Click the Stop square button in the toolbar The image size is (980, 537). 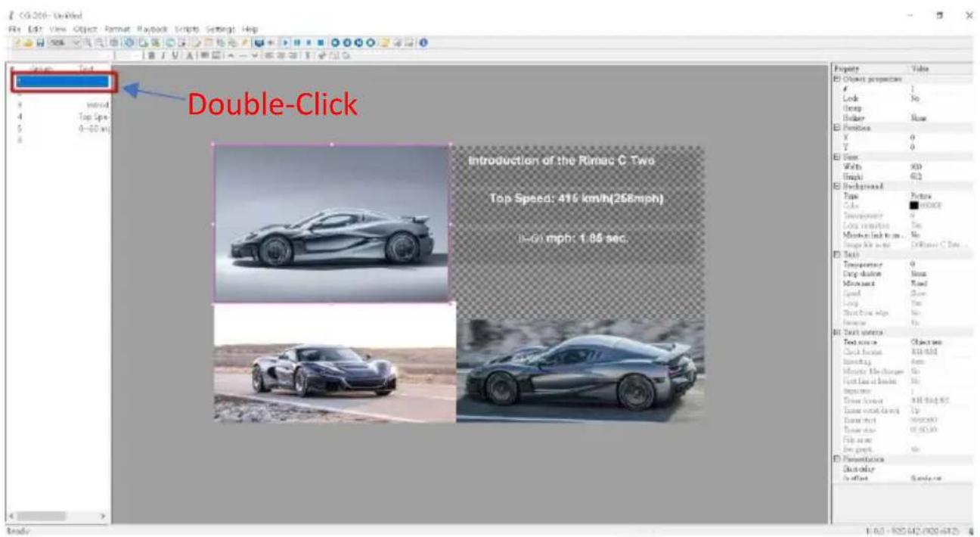coord(321,43)
